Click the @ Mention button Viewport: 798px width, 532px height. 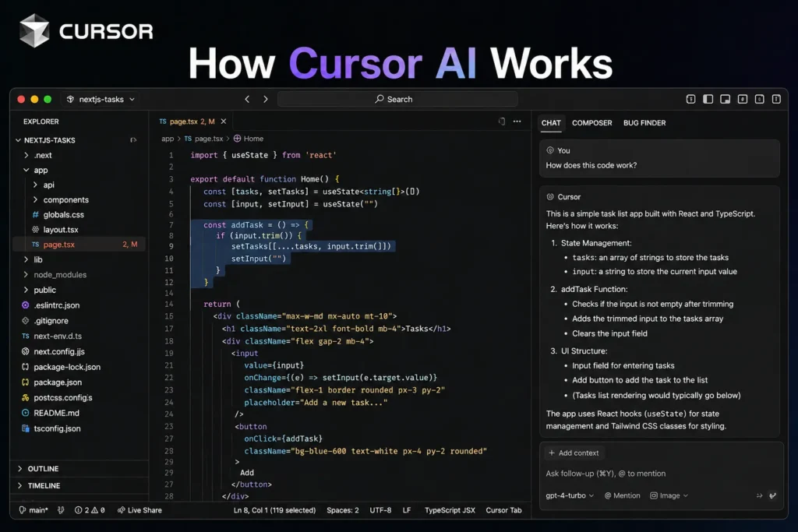[x=622, y=496]
